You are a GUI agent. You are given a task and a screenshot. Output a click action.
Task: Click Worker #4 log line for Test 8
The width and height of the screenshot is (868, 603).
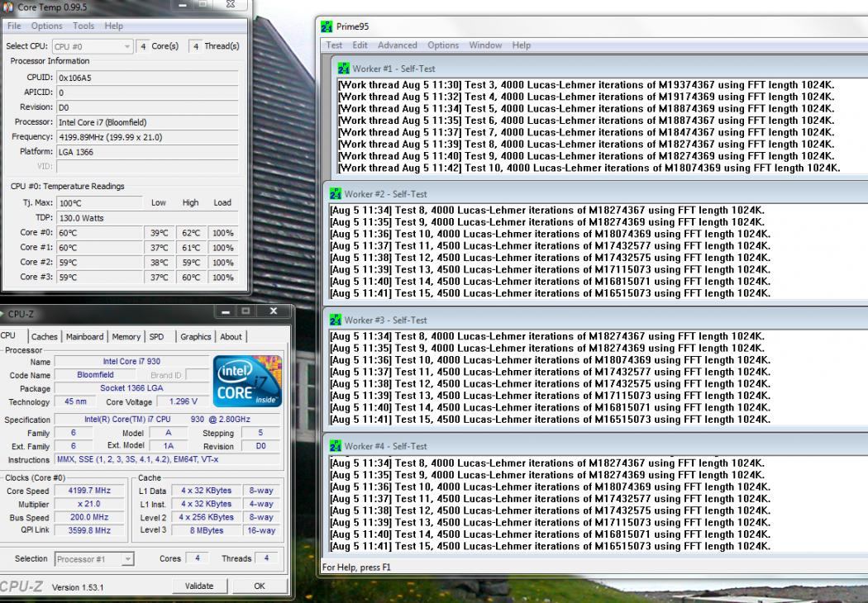(547, 463)
